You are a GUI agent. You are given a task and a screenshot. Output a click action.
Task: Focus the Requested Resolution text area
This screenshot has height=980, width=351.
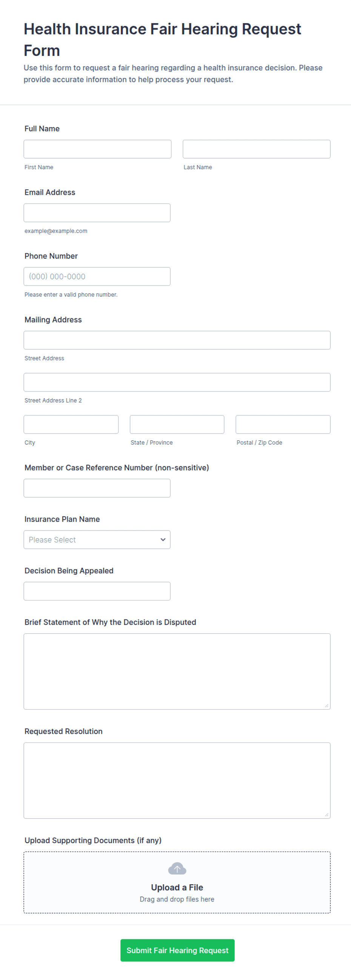[177, 780]
